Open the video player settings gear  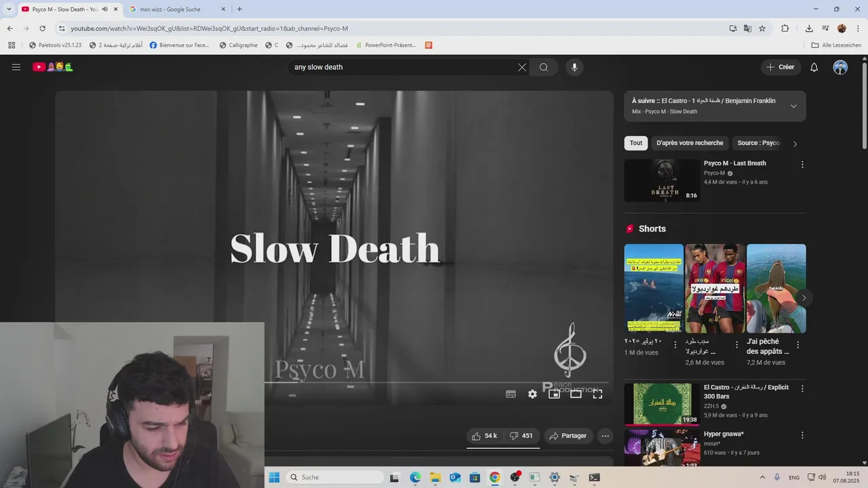(532, 394)
